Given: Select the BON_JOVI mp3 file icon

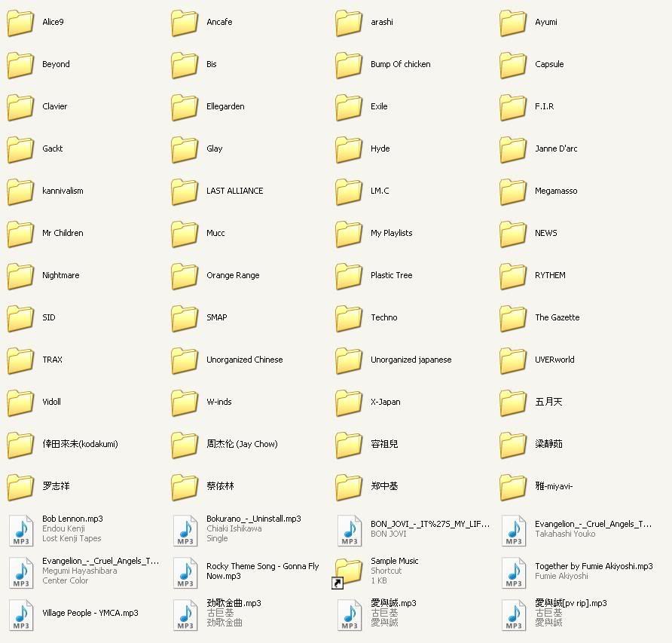Looking at the screenshot, I should click(x=350, y=530).
